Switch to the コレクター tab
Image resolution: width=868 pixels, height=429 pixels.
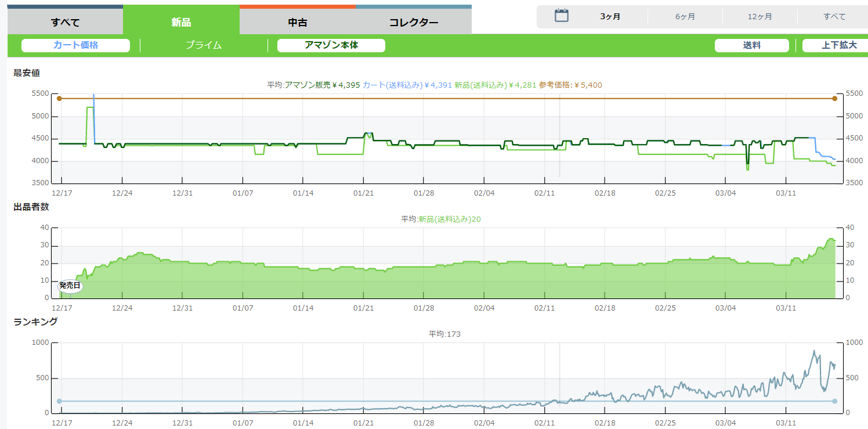point(414,23)
